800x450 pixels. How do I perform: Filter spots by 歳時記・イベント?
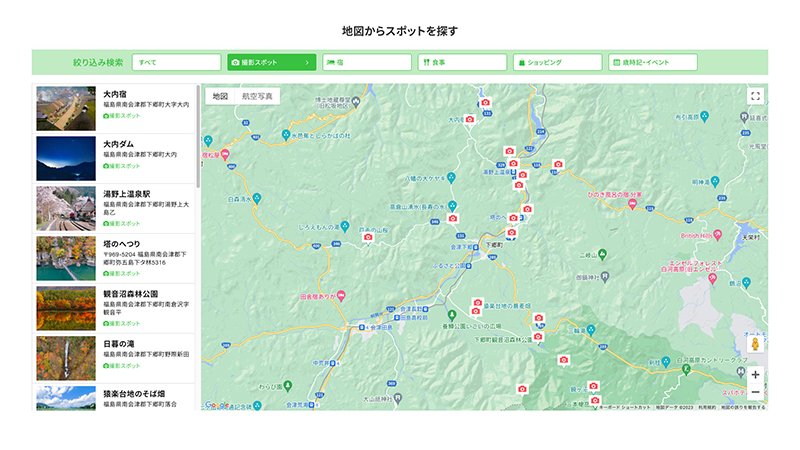pos(653,62)
